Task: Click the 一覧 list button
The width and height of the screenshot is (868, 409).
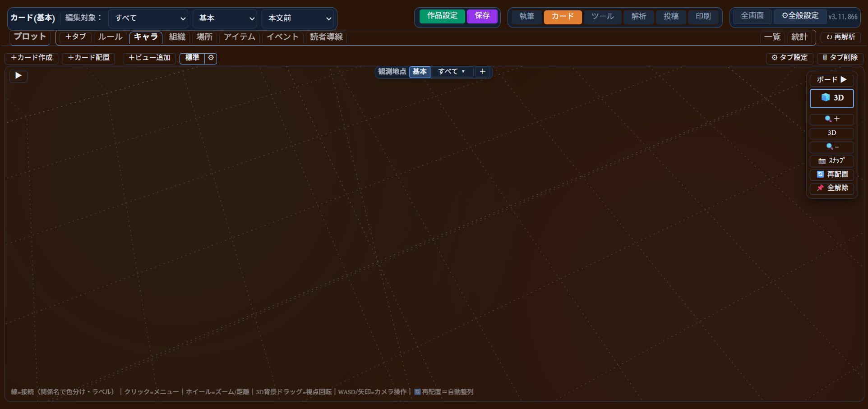Action: (772, 37)
